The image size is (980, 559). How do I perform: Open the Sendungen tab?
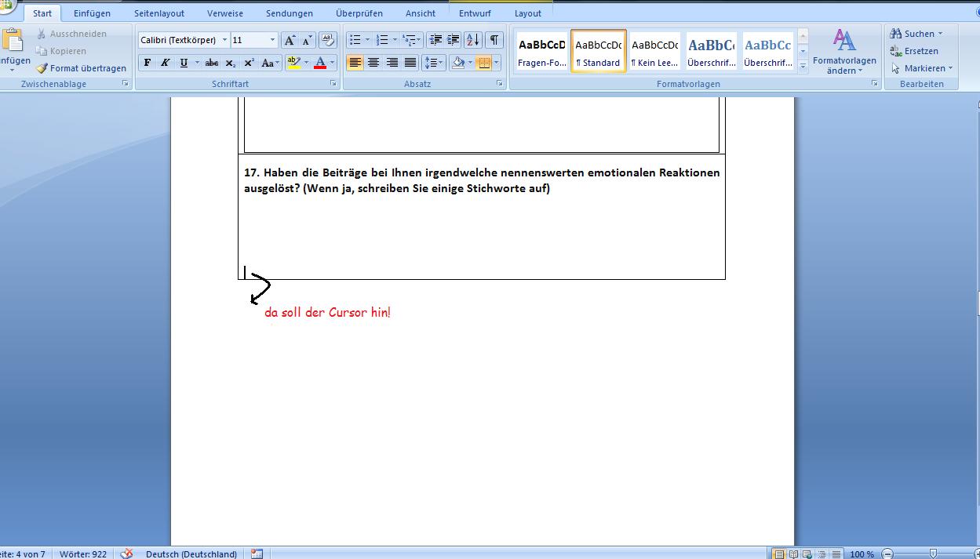tap(289, 13)
